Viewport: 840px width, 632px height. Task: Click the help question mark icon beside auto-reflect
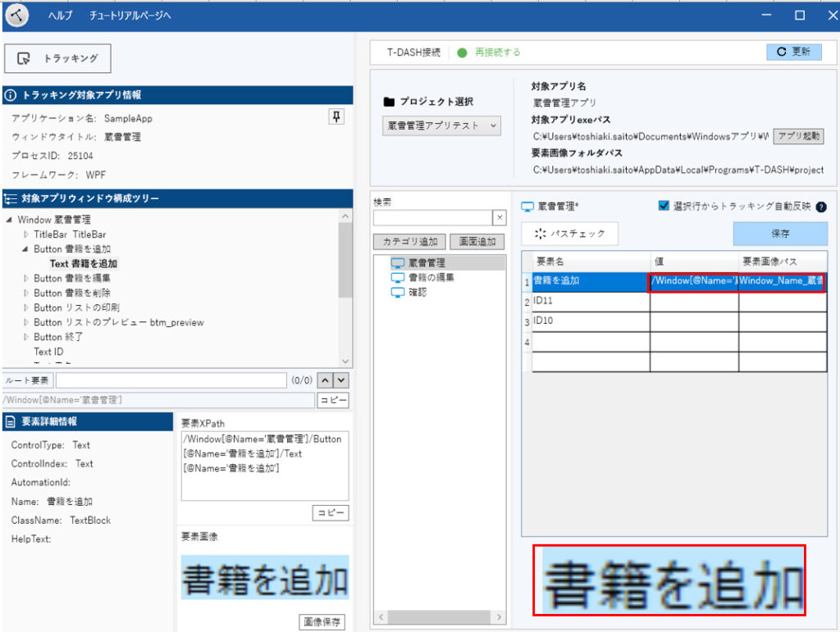click(821, 207)
